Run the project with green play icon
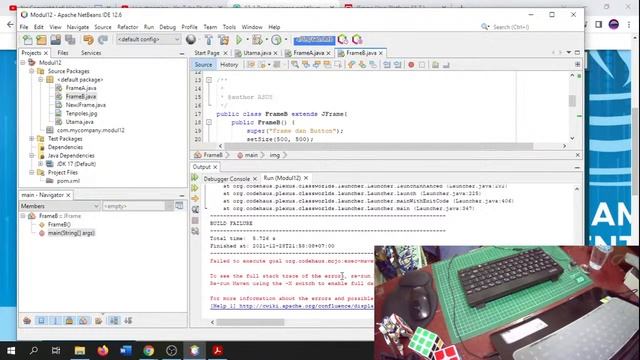 (x=239, y=40)
